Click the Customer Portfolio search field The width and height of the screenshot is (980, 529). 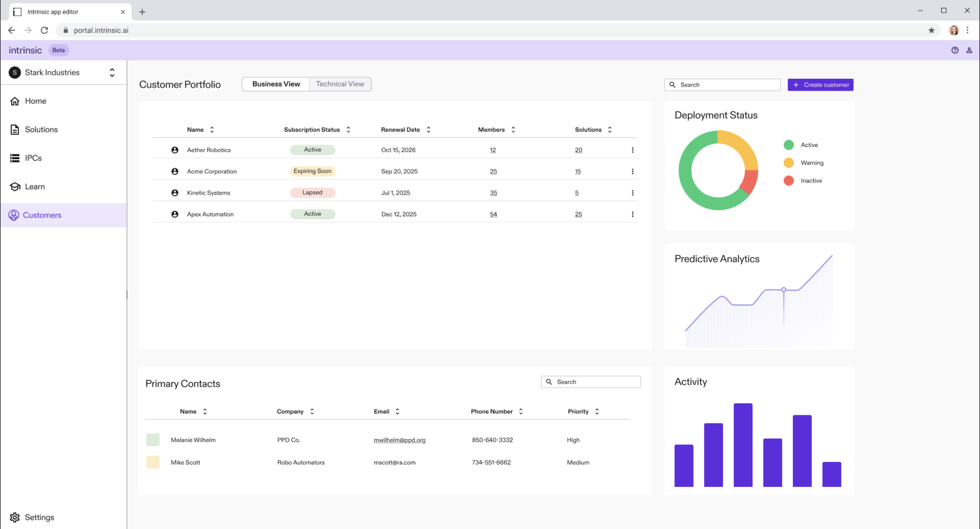(x=723, y=84)
